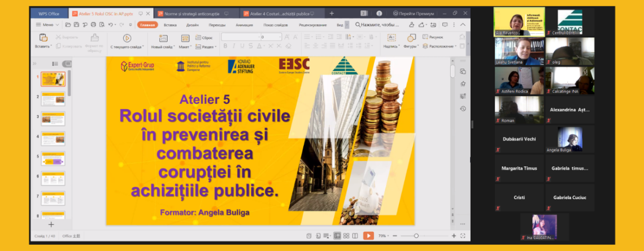Select slide 3 thumbnail in the slide panel

tap(53, 118)
